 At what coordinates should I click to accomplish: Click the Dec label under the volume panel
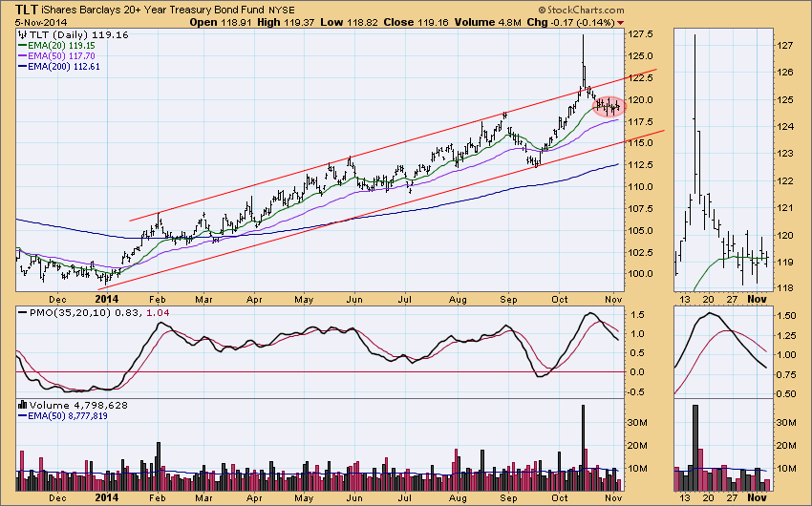point(57,497)
